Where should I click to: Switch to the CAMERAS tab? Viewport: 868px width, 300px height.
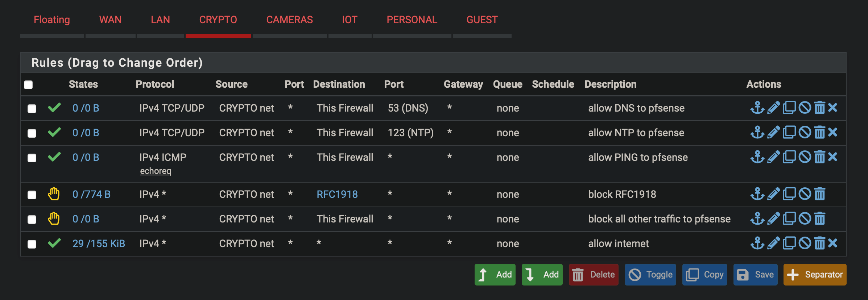pos(289,20)
